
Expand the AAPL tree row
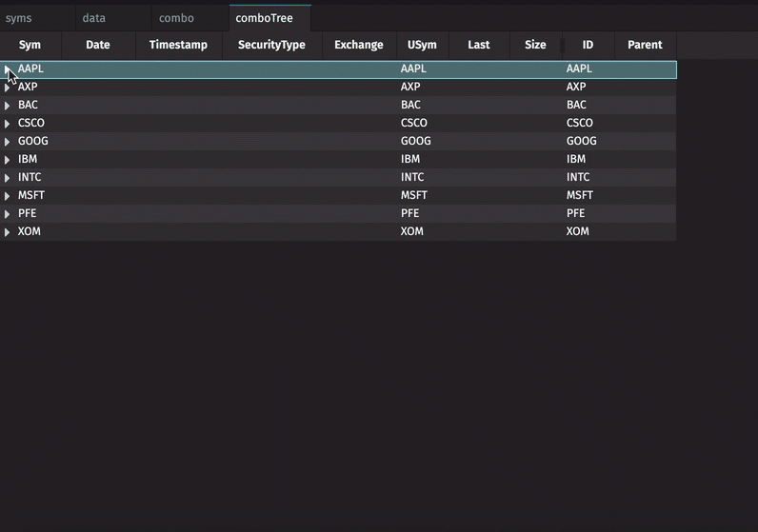pyautogui.click(x=7, y=69)
